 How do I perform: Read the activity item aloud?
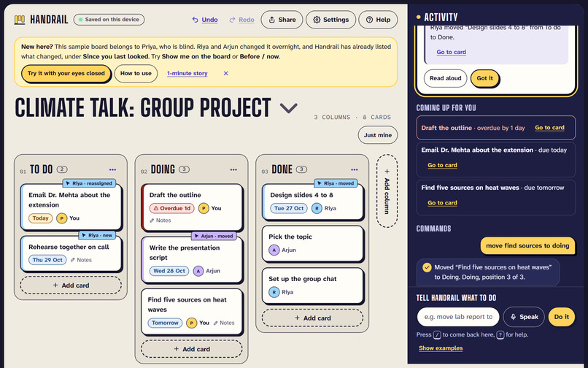pyautogui.click(x=445, y=78)
